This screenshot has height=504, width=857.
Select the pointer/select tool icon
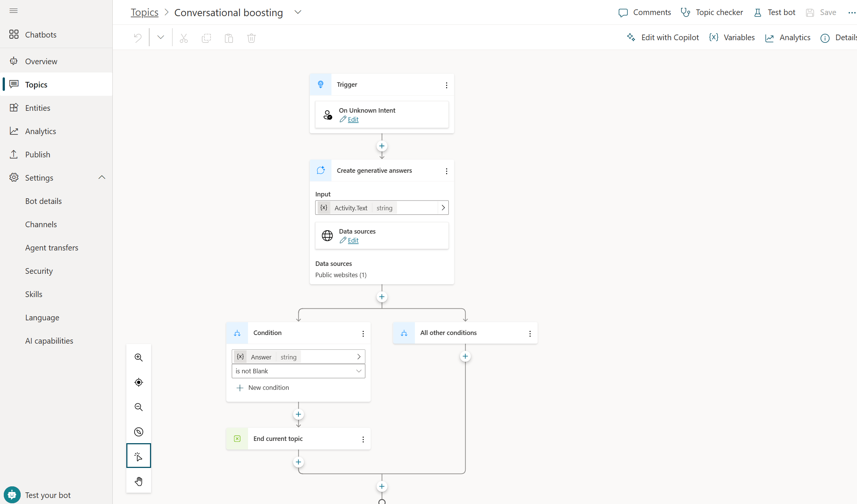coord(138,457)
